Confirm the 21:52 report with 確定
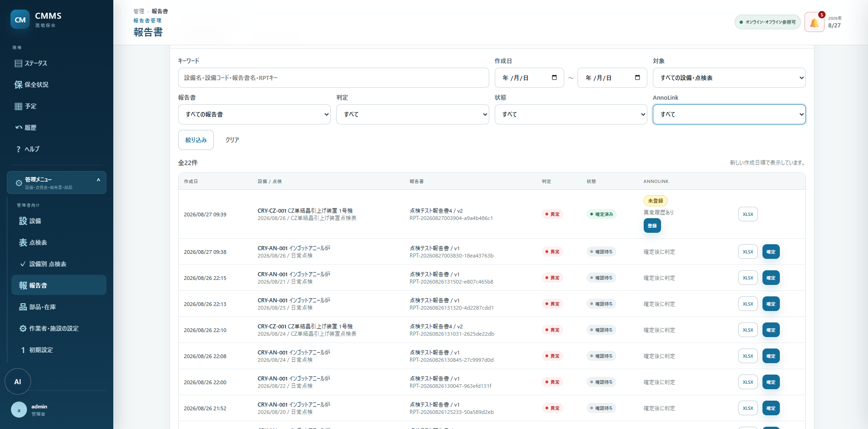Viewport: 868px width, 429px height. coord(771,408)
